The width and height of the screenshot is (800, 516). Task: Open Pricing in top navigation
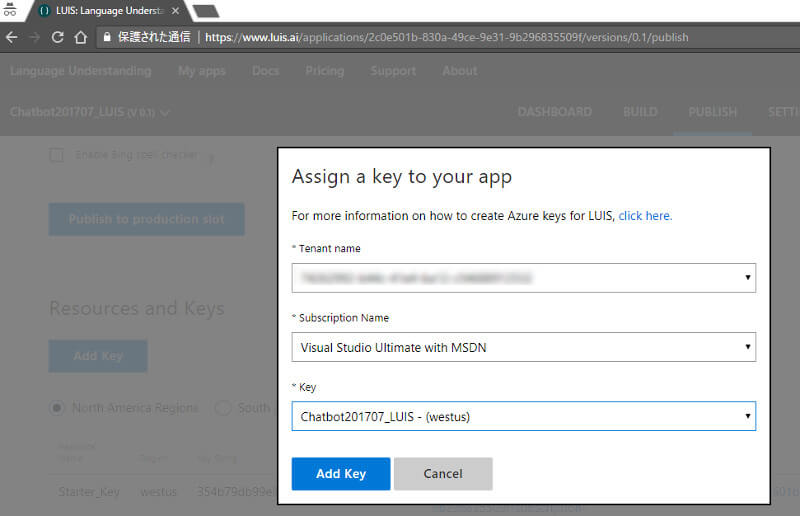324,71
